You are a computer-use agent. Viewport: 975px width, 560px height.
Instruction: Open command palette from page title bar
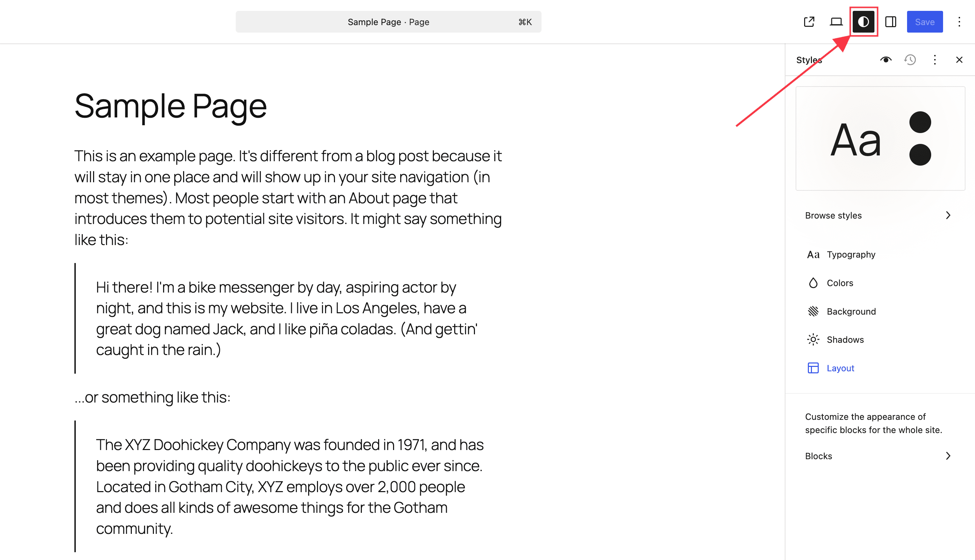[x=388, y=22]
